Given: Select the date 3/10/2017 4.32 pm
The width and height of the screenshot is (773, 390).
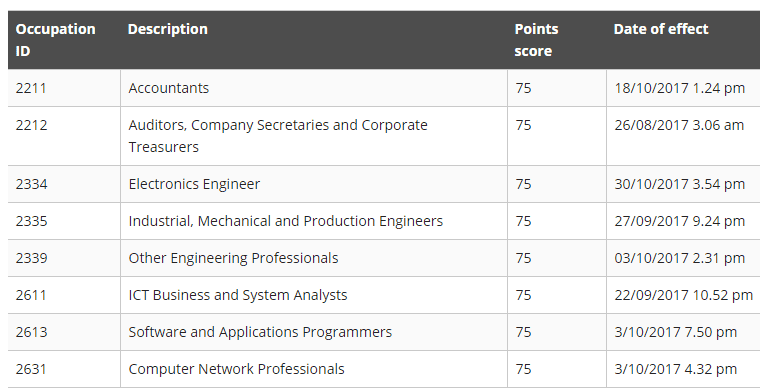Looking at the screenshot, I should point(675,369).
